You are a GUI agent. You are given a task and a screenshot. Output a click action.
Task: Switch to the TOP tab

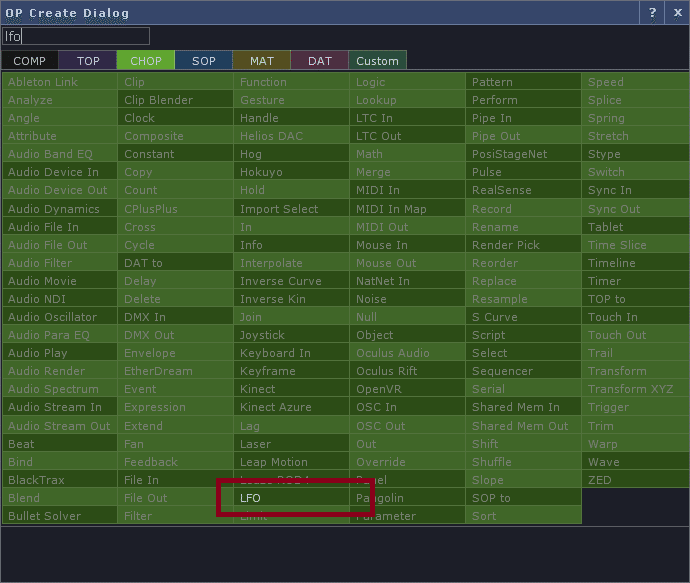pos(88,61)
